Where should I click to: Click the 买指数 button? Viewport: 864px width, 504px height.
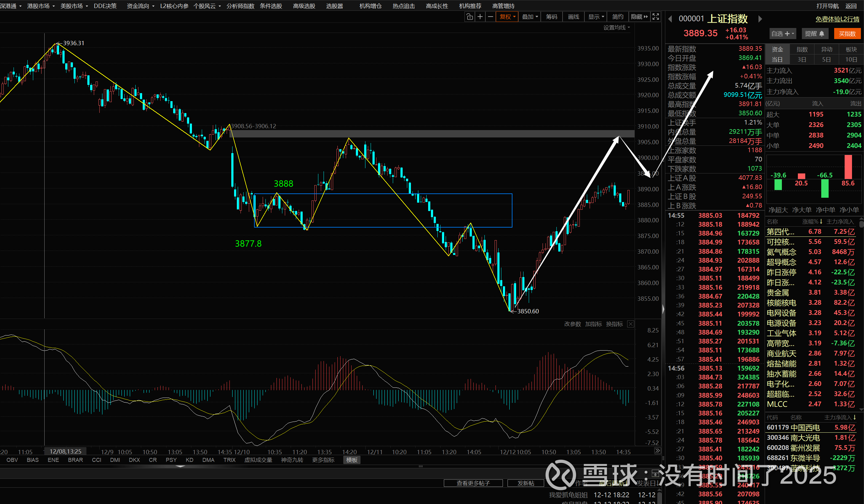847,34
